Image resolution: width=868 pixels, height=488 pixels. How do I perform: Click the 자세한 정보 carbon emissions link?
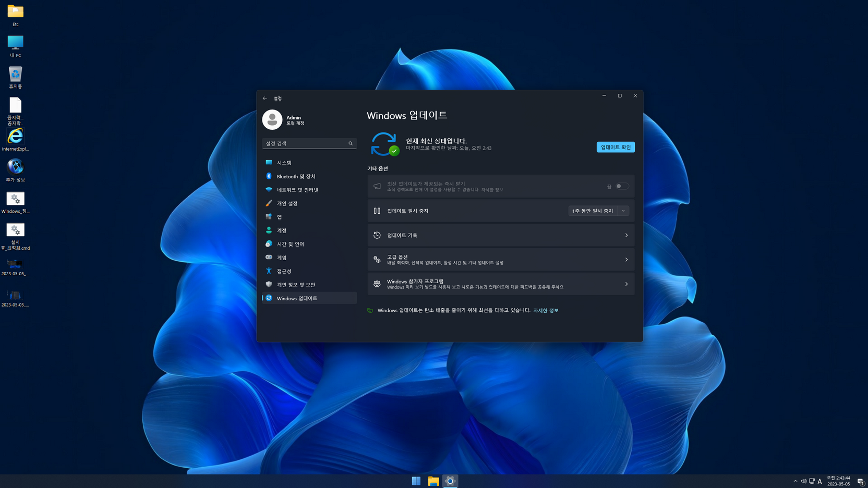[x=546, y=310]
